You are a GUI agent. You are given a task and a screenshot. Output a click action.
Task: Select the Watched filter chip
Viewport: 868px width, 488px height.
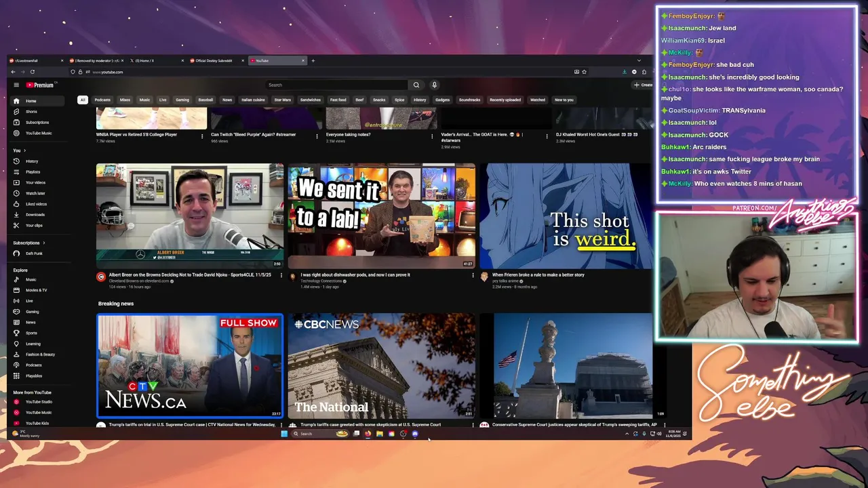coord(538,100)
